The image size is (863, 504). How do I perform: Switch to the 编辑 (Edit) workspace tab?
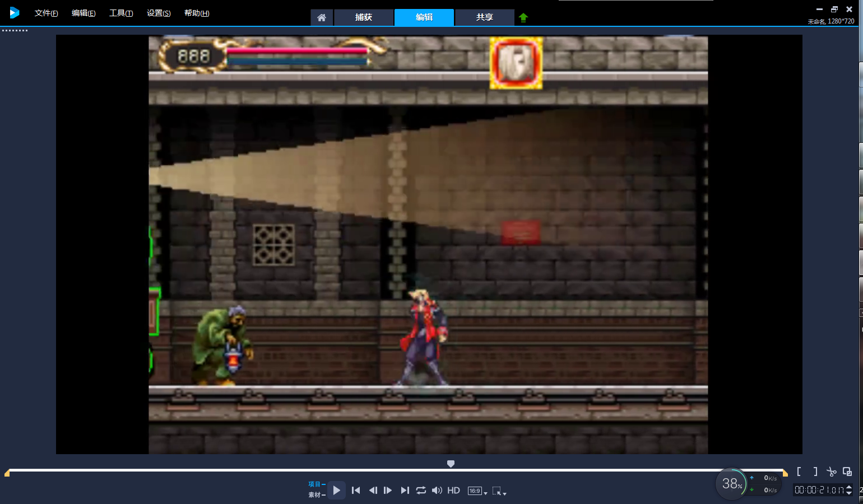tap(424, 17)
